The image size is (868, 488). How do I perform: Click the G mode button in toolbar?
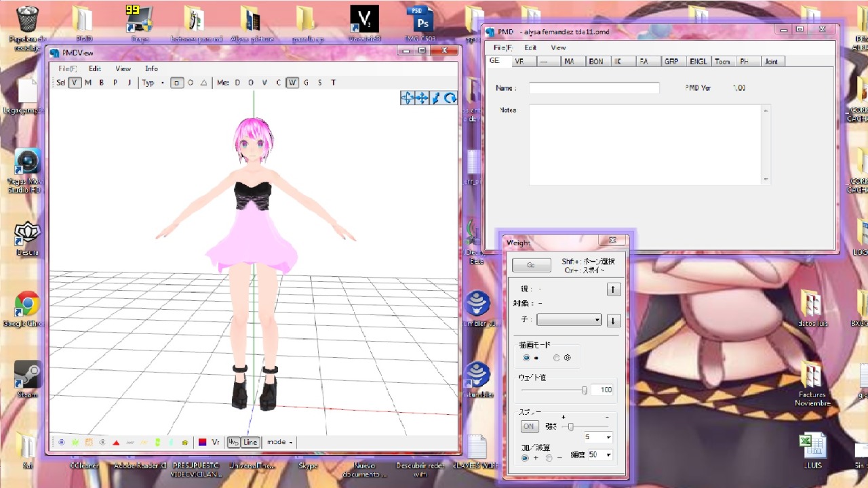click(x=306, y=83)
